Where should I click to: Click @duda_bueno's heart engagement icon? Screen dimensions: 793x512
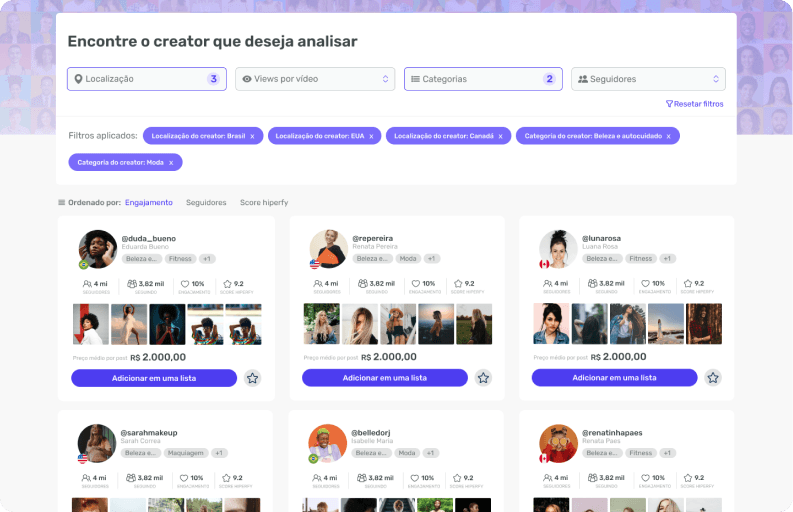tap(185, 284)
